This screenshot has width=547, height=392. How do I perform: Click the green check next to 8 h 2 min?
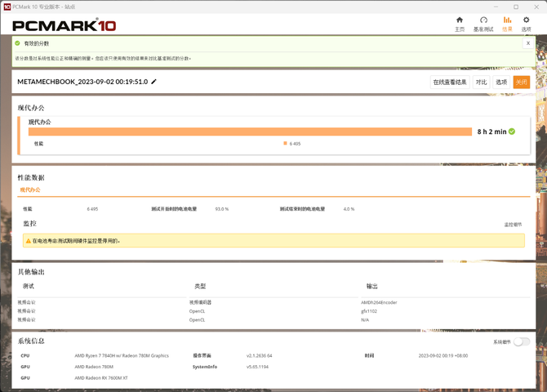(512, 131)
